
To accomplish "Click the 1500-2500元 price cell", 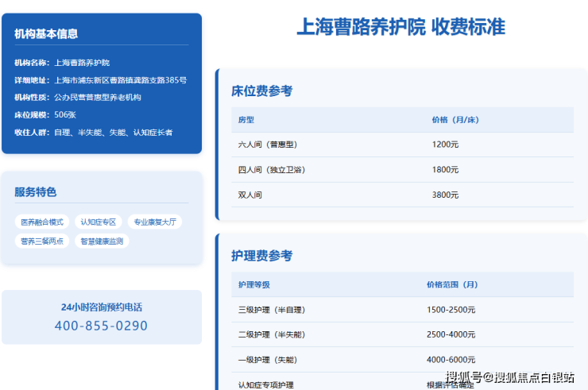I will [x=451, y=310].
